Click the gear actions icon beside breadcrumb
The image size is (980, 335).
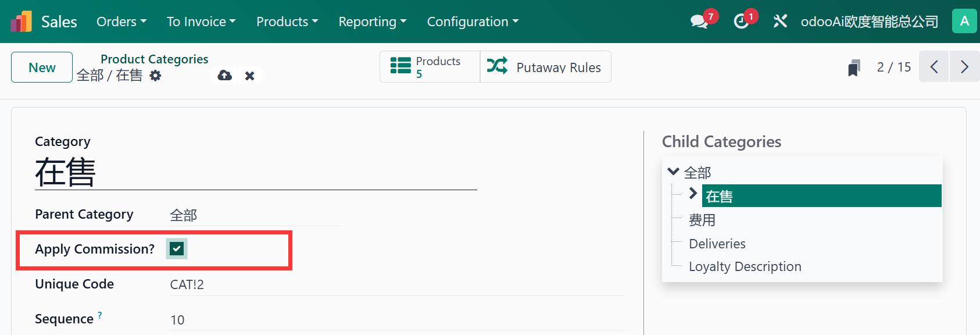pos(155,76)
